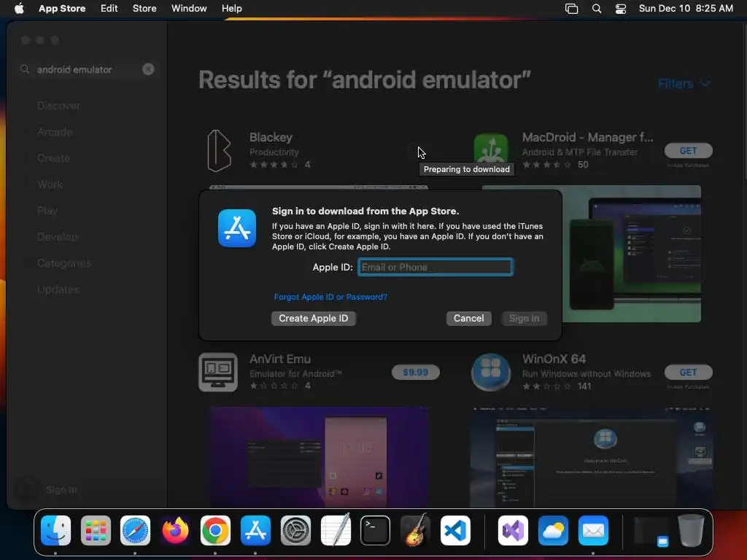
Task: Click Sign In at sidebar bottom
Action: (x=61, y=489)
